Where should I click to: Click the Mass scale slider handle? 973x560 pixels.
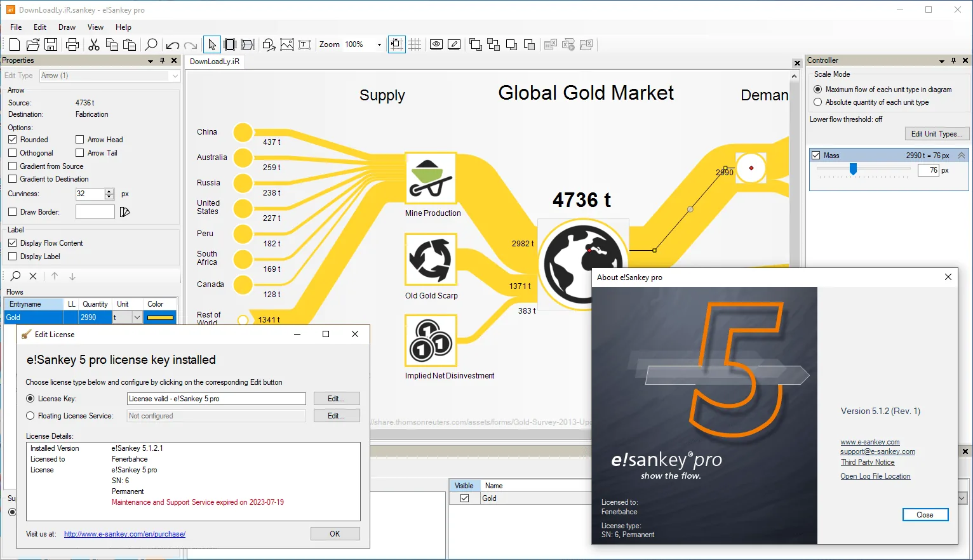[853, 169]
